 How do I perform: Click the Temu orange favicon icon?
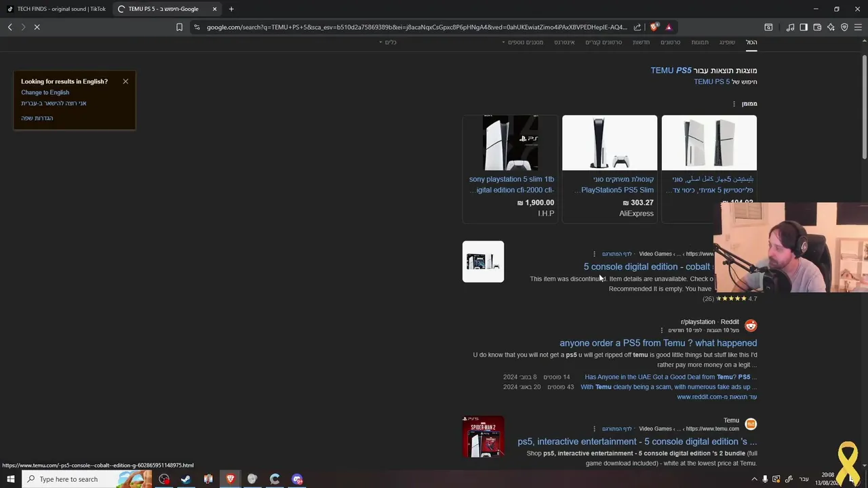coord(751,424)
